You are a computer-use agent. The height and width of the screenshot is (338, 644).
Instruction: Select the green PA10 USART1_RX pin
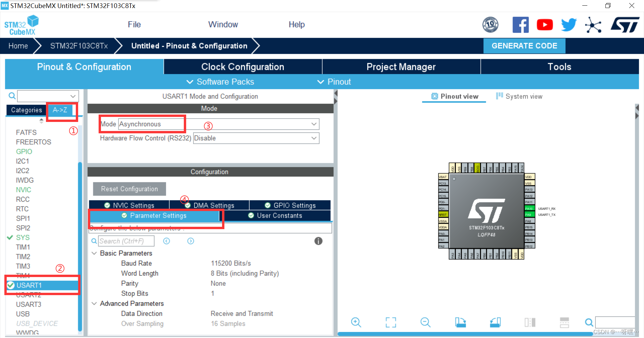[x=529, y=208]
